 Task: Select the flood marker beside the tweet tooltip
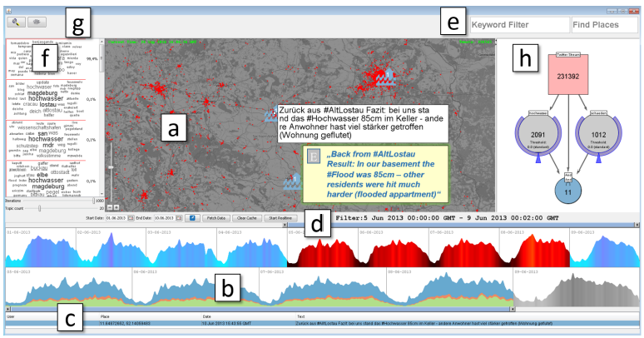[271, 113]
